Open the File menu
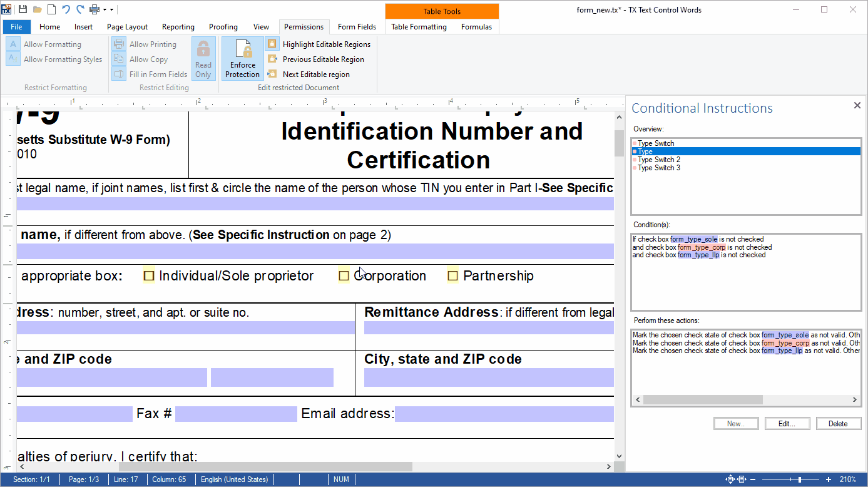This screenshot has width=868, height=487. (17, 27)
